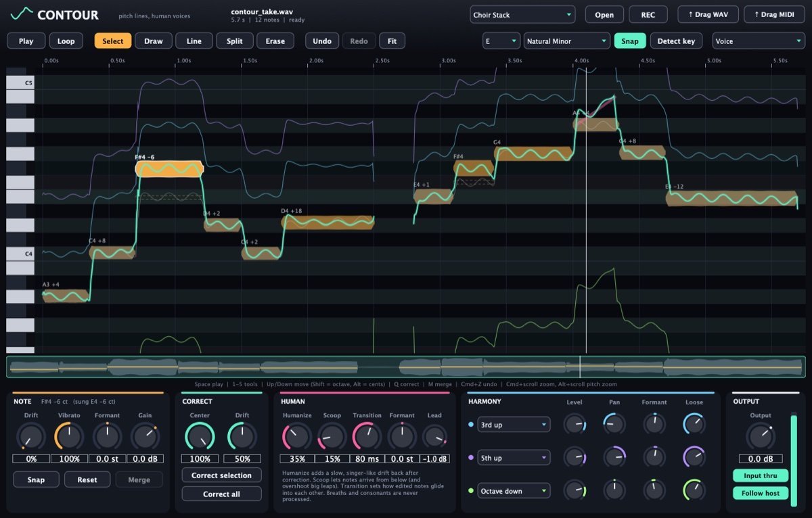The image size is (812, 518).
Task: Select the E4 -12 note blob
Action: 731,198
